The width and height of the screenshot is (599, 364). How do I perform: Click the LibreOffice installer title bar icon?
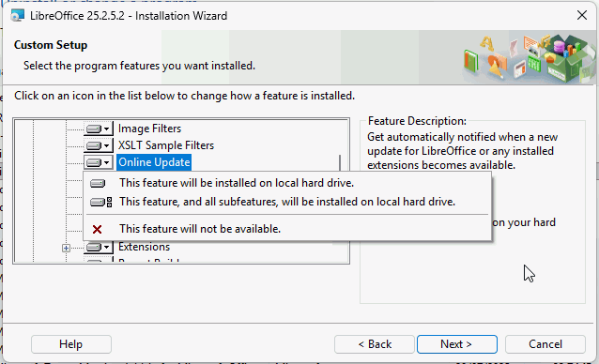tap(17, 16)
